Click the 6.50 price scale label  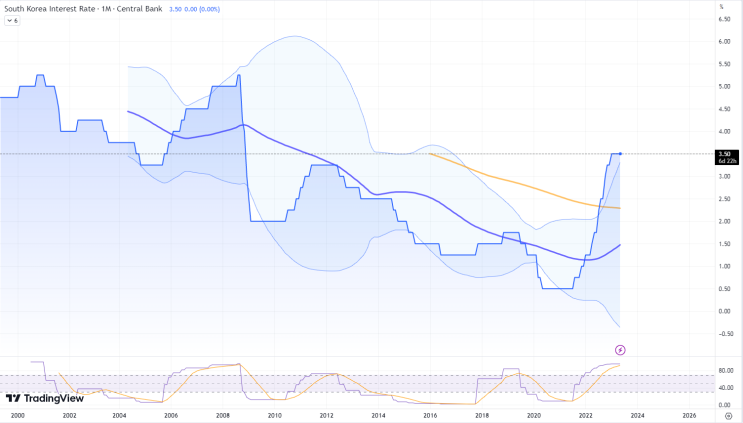tap(724, 19)
